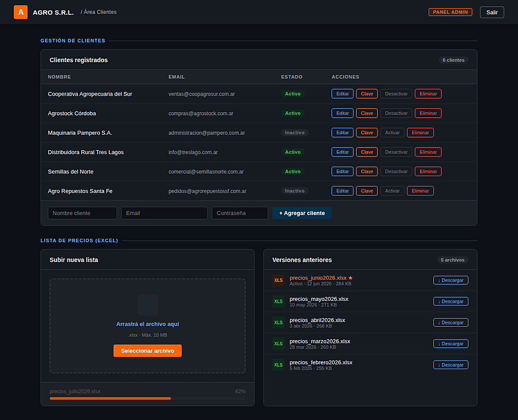Download precios_marzo2026.xlsx

pyautogui.click(x=451, y=343)
